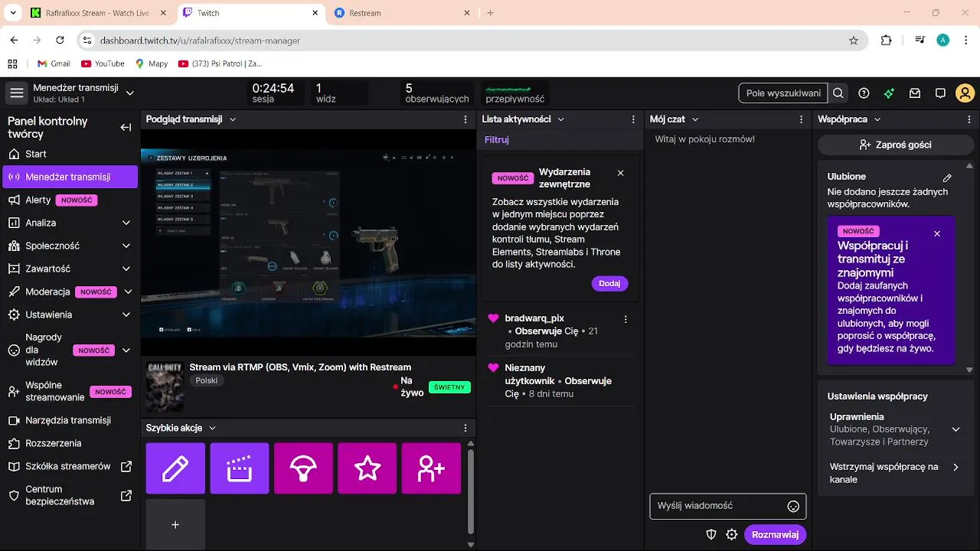The image size is (980, 551).
Task: Send chat with Rozmawiaj button
Action: (775, 534)
